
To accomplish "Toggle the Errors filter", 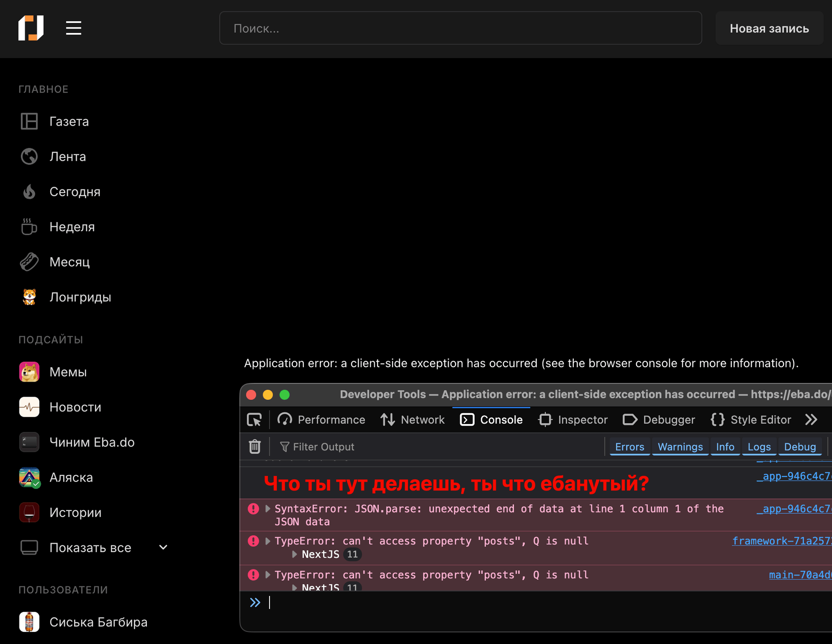I will coord(629,447).
